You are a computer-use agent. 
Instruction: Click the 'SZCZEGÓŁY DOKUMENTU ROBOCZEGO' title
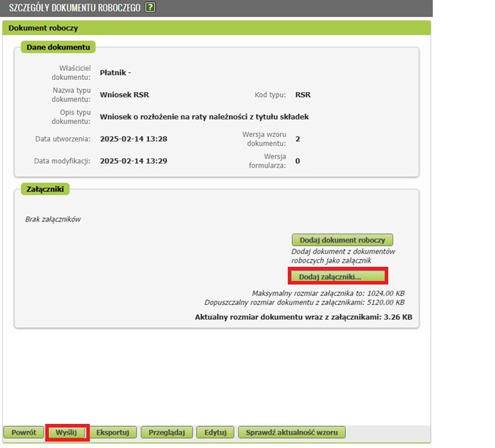74,8
